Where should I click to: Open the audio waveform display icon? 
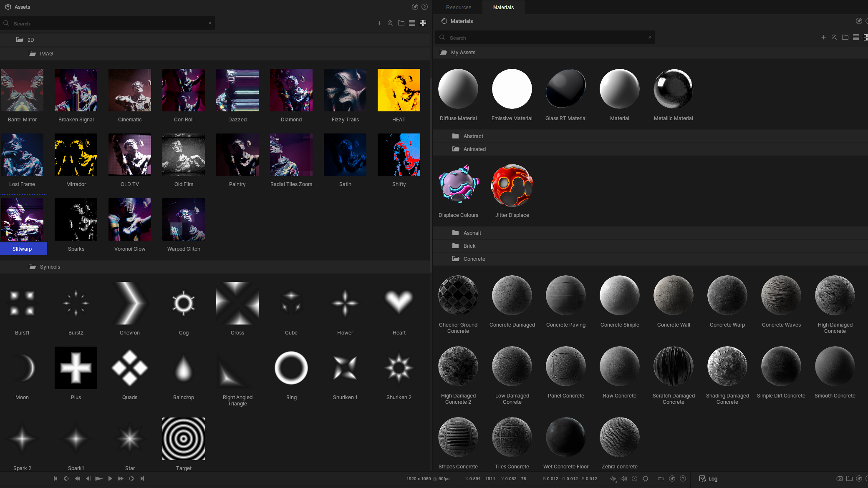pos(613,478)
